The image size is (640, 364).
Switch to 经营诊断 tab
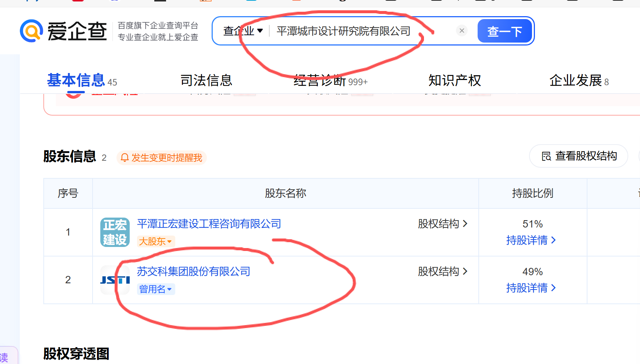(x=330, y=80)
